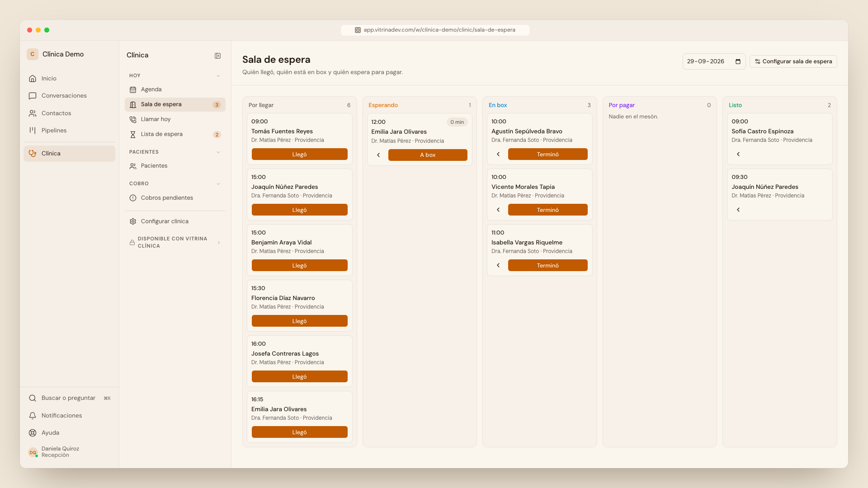This screenshot has height=488, width=868.
Task: Click Benjamín Araya Vidal patient name
Action: click(x=281, y=243)
